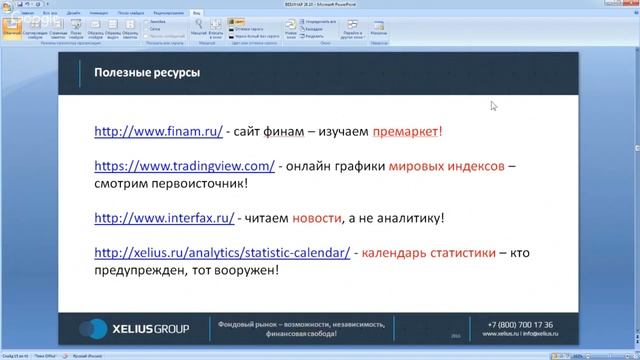Image resolution: width=640 pixels, height=360 pixels.
Task: Follow the http://www.finam.ru/ link
Action: pyautogui.click(x=158, y=131)
